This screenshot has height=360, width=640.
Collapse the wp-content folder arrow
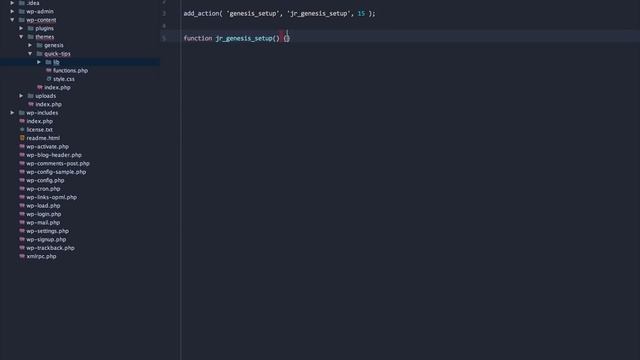[12, 20]
